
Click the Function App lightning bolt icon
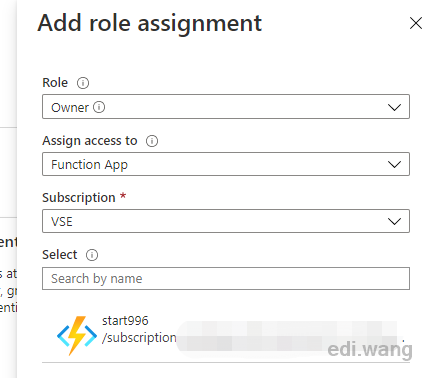[77, 335]
